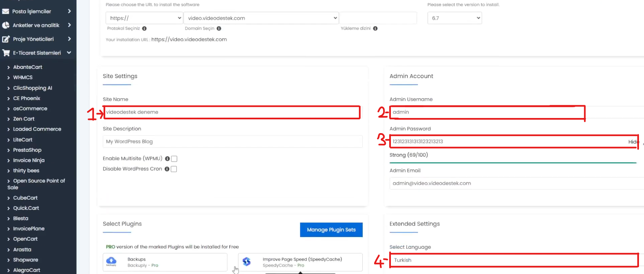Enable the Multisite (WPMU) checkbox
Screen dimensions: 644x274
click(174, 159)
